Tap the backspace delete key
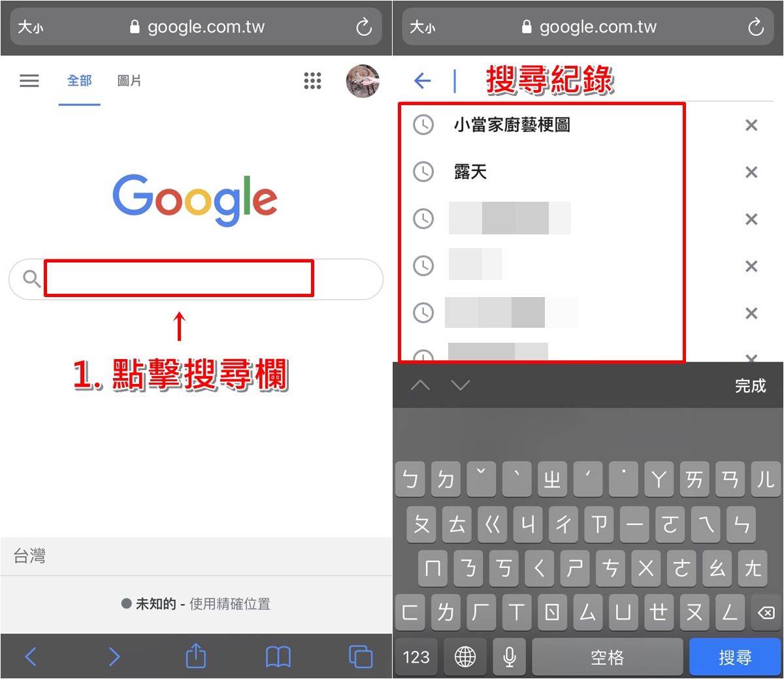This screenshot has height=679, width=784. (766, 612)
